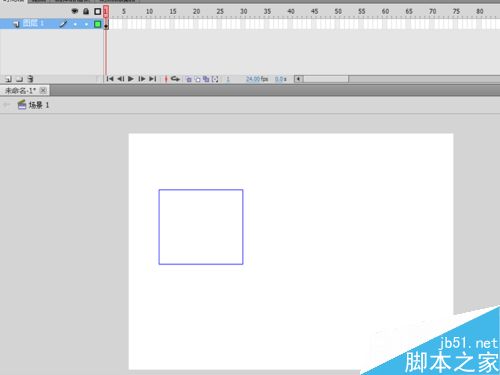The height and width of the screenshot is (375, 500).
Task: Toggle show all layers as outlines
Action: (x=97, y=11)
